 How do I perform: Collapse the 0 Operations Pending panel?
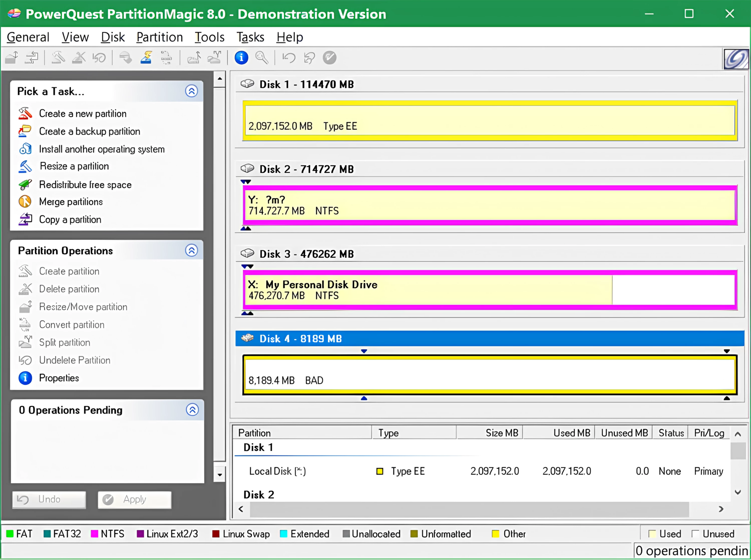pyautogui.click(x=193, y=410)
